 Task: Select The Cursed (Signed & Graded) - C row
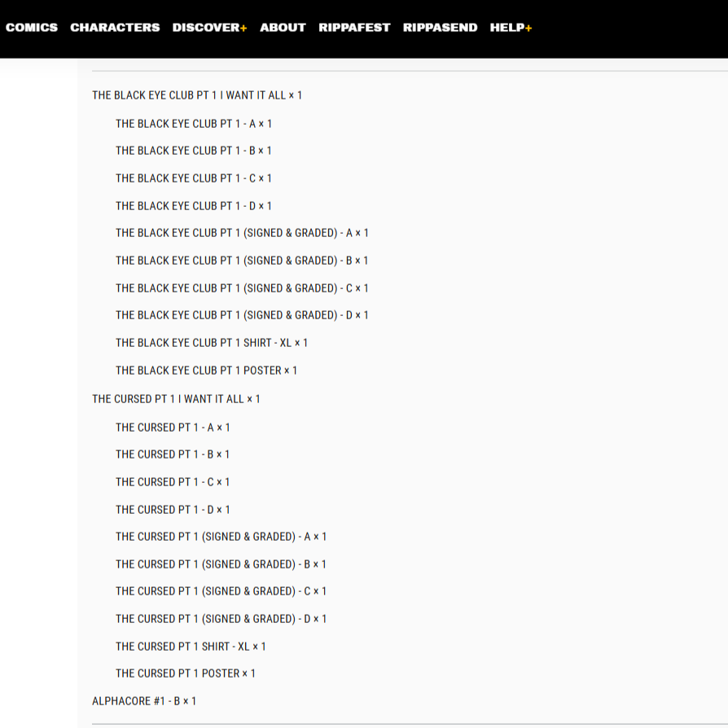pyautogui.click(x=221, y=591)
